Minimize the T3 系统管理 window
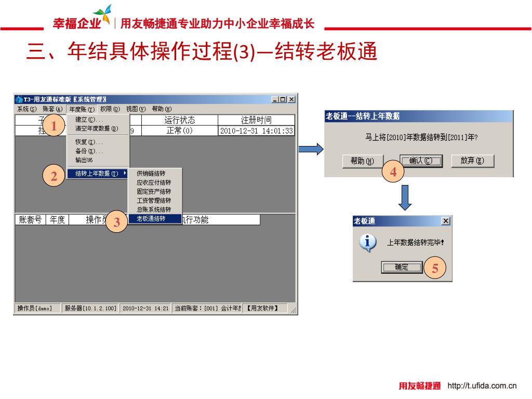Image resolution: width=532 pixels, height=399 pixels. (x=275, y=99)
